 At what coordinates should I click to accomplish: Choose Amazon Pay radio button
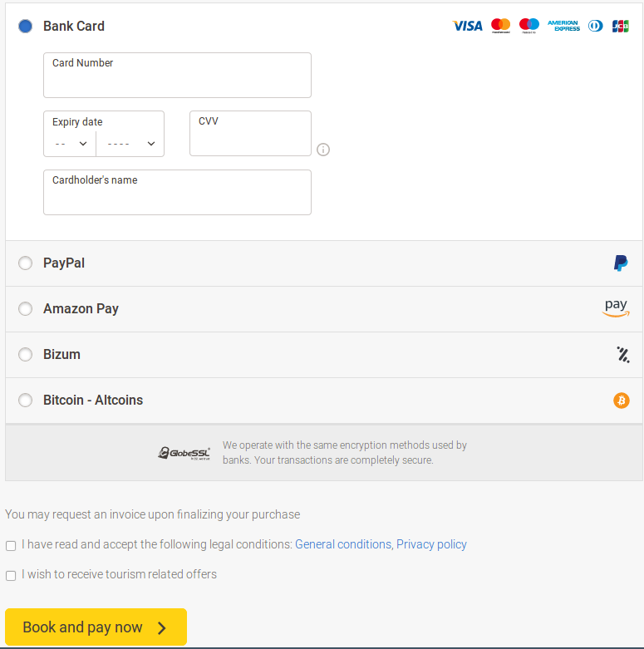(26, 309)
